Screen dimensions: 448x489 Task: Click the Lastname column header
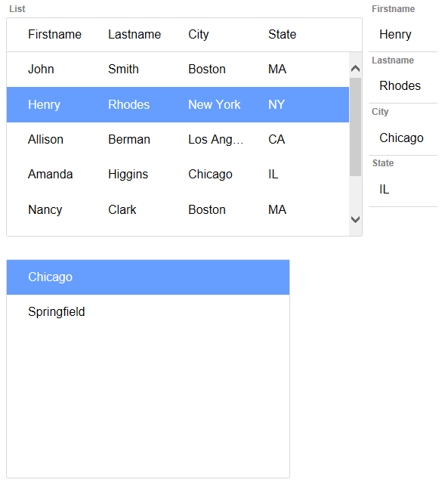[134, 34]
